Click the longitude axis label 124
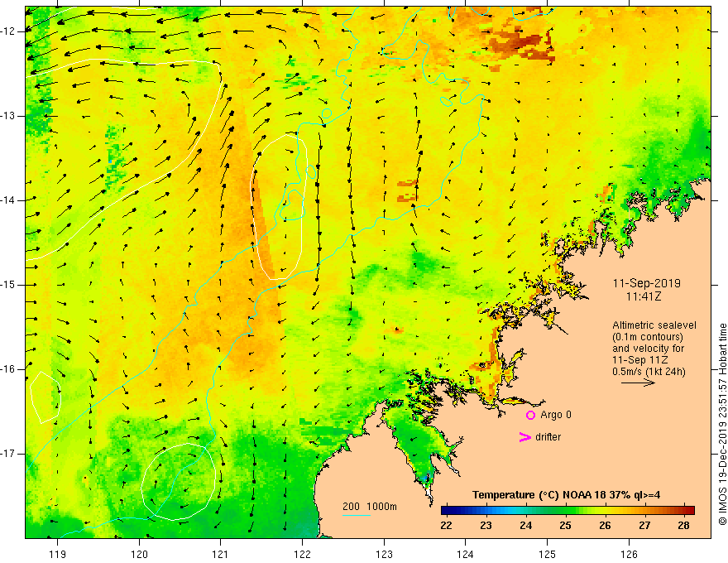This screenshot has width=728, height=563. pos(465,554)
